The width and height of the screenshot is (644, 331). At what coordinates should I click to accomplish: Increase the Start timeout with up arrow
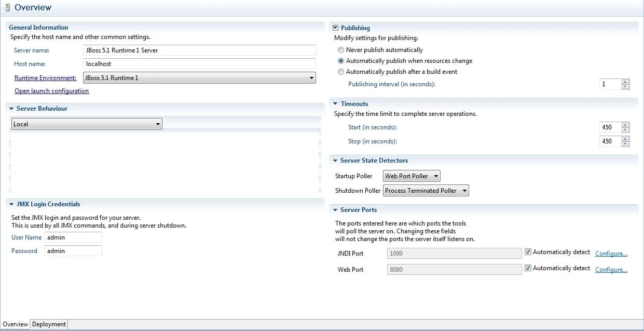pos(625,125)
